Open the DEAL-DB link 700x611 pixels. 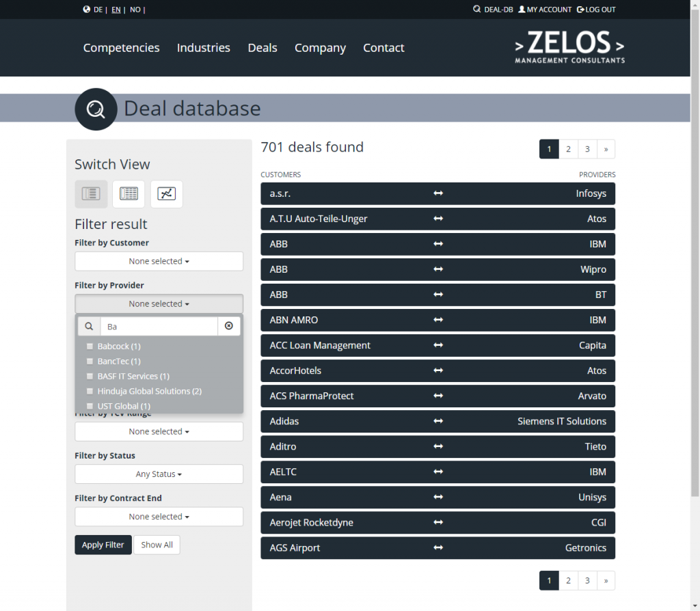494,10
